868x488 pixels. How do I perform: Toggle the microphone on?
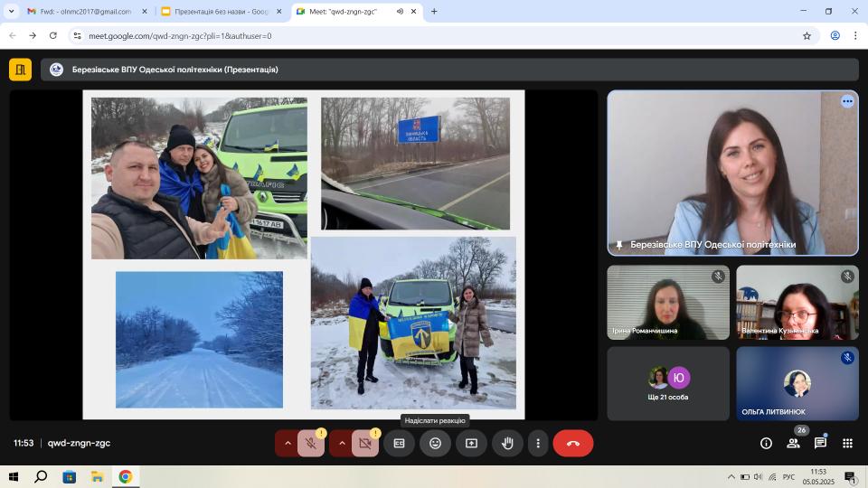tap(310, 444)
